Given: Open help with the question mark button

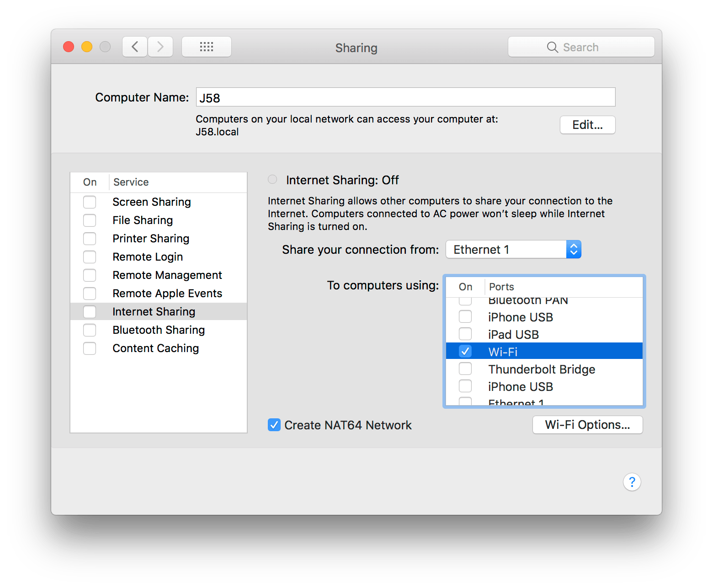Looking at the screenshot, I should click(x=632, y=482).
